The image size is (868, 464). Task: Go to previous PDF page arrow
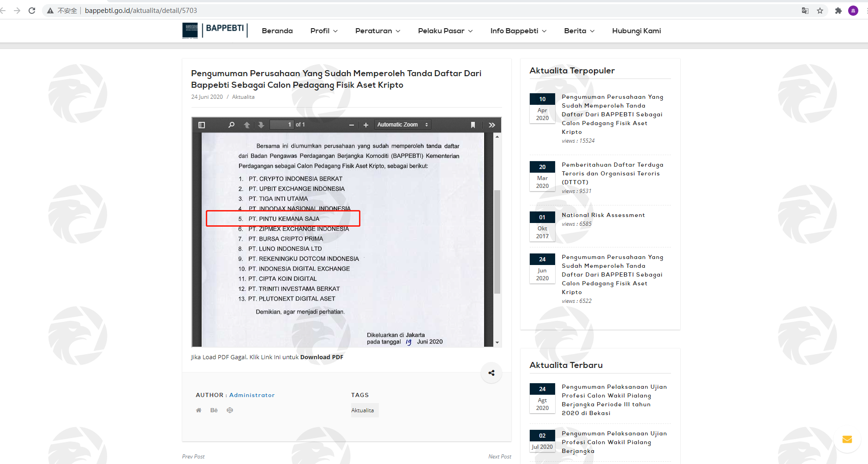[247, 125]
